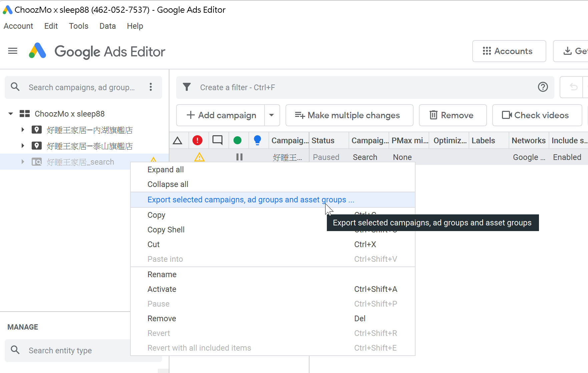Click the green status dot column header
The width and height of the screenshot is (588, 373).
point(237,140)
